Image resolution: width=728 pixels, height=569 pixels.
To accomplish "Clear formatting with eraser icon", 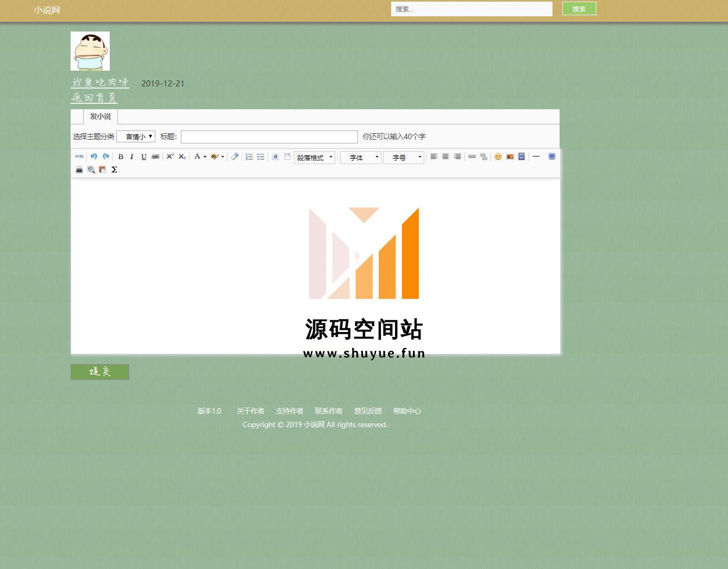I will pos(235,157).
